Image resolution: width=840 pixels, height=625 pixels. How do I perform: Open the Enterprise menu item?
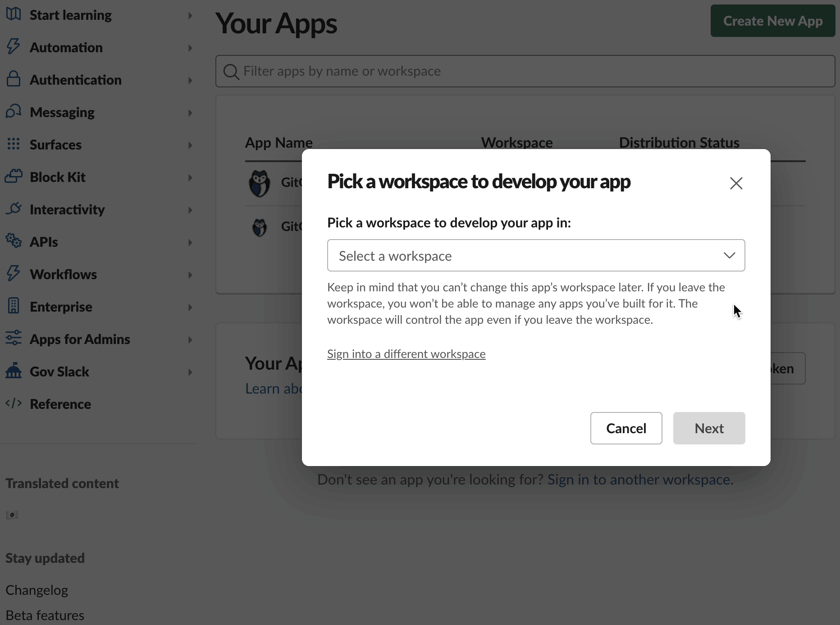[61, 307]
